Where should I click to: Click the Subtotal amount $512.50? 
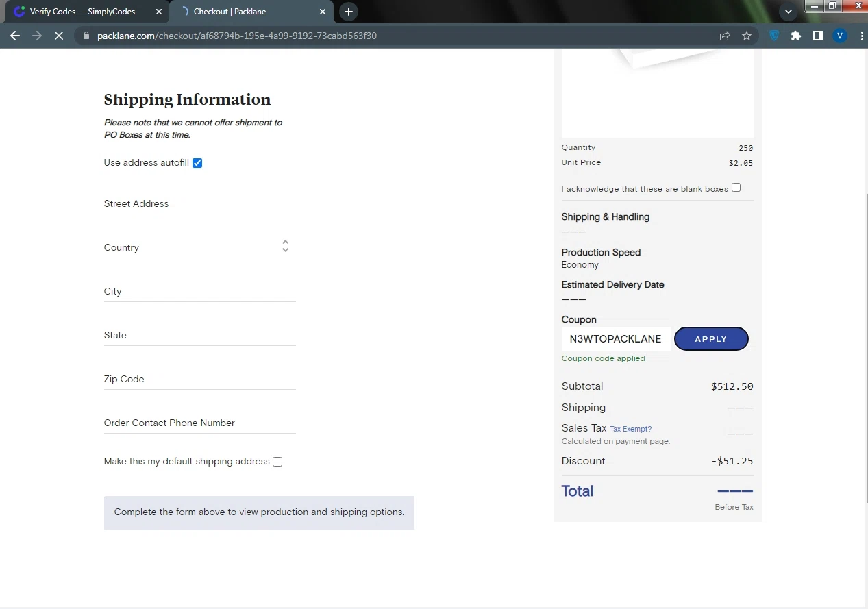(732, 386)
